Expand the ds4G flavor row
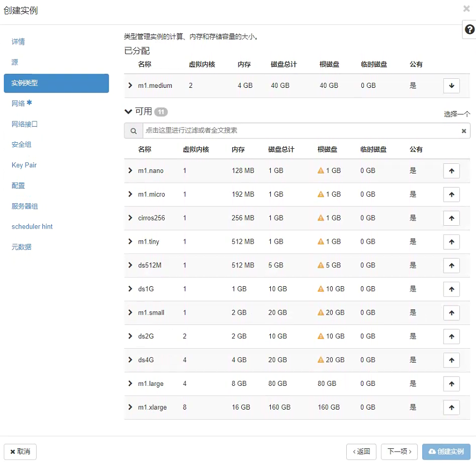Viewport: 476px width, 464px height. pos(130,360)
